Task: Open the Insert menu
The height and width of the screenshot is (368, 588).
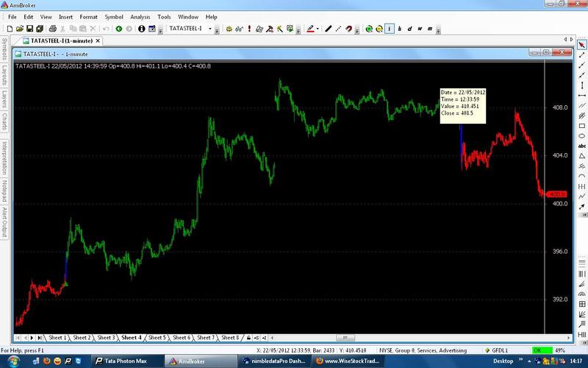Action: point(65,17)
